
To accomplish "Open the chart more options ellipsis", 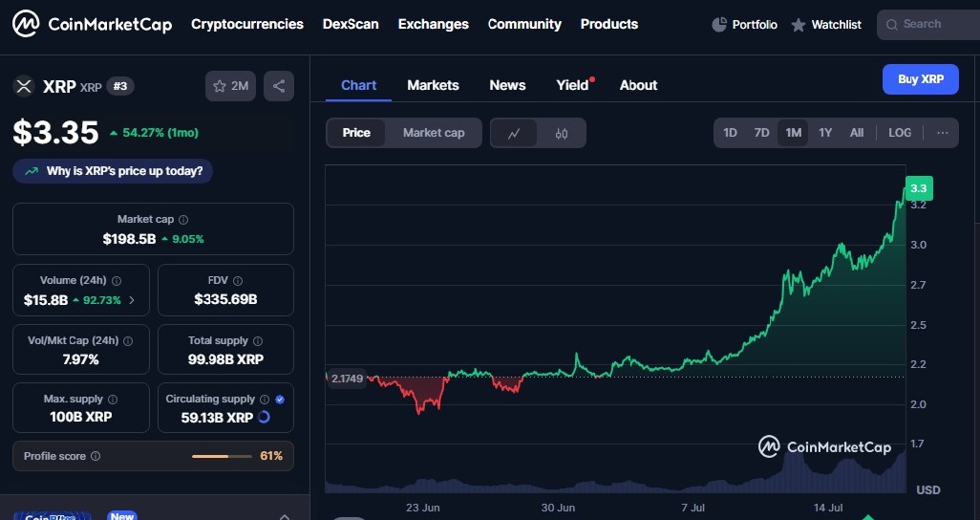I will [943, 133].
